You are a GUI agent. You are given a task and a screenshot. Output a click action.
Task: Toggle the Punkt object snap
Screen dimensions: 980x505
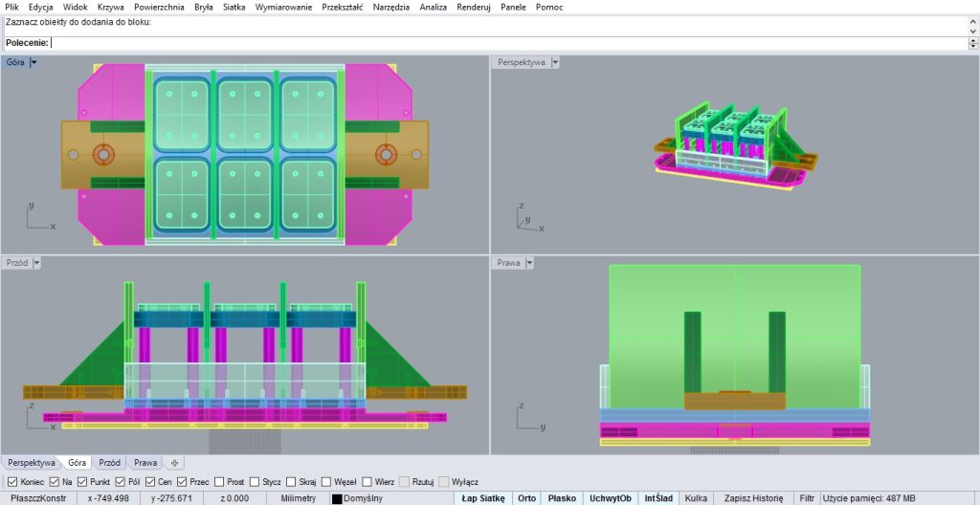82,482
